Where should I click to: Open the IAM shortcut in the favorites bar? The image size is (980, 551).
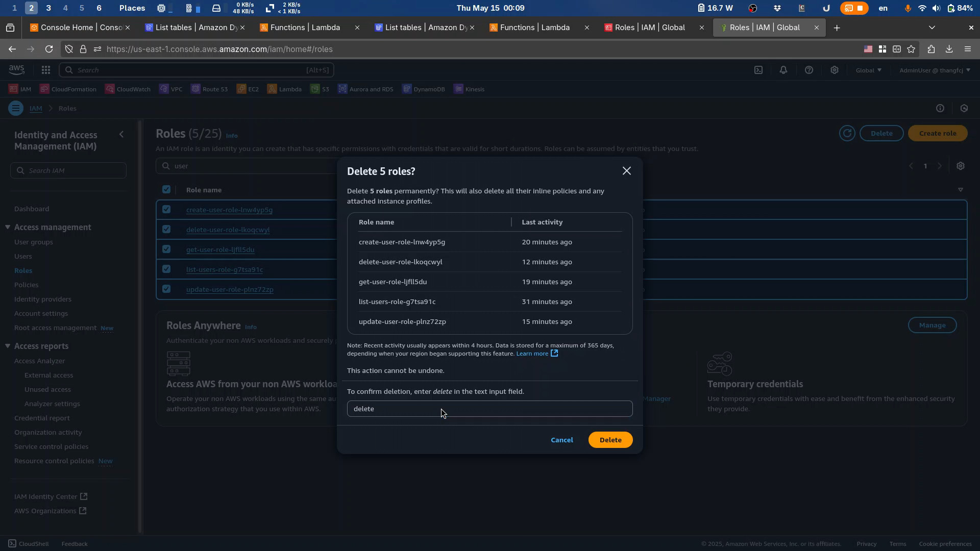20,89
